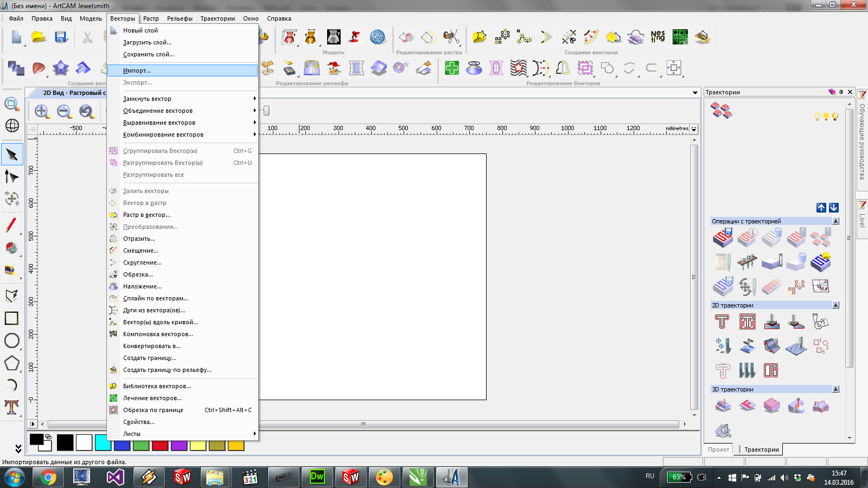The image size is (868, 488).
Task: Click the blue mesh sphere icon
Action: [378, 37]
